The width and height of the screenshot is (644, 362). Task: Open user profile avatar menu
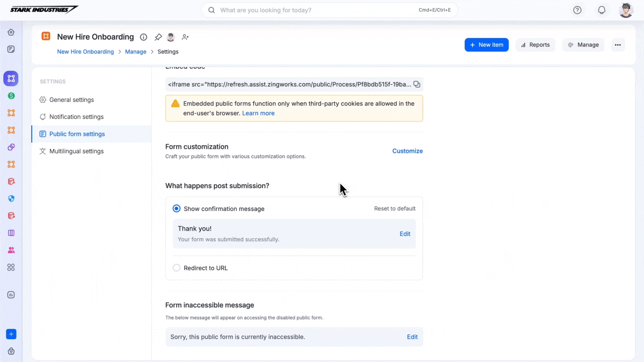coord(626,10)
